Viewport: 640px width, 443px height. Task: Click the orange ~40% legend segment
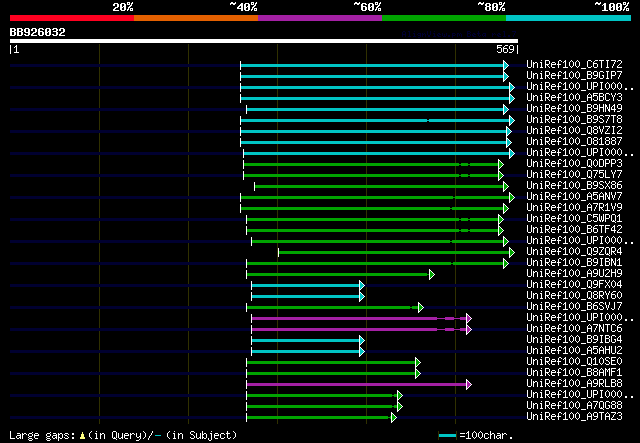pyautogui.click(x=196, y=18)
